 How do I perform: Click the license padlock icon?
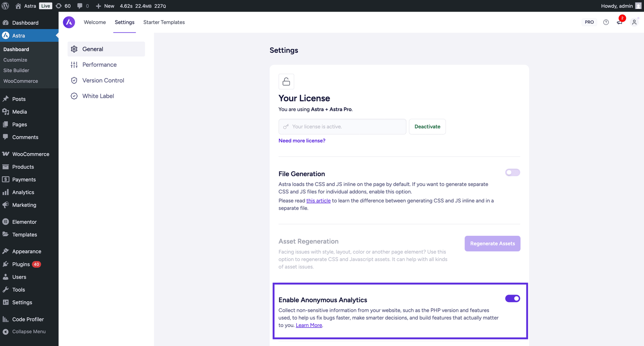286,82
